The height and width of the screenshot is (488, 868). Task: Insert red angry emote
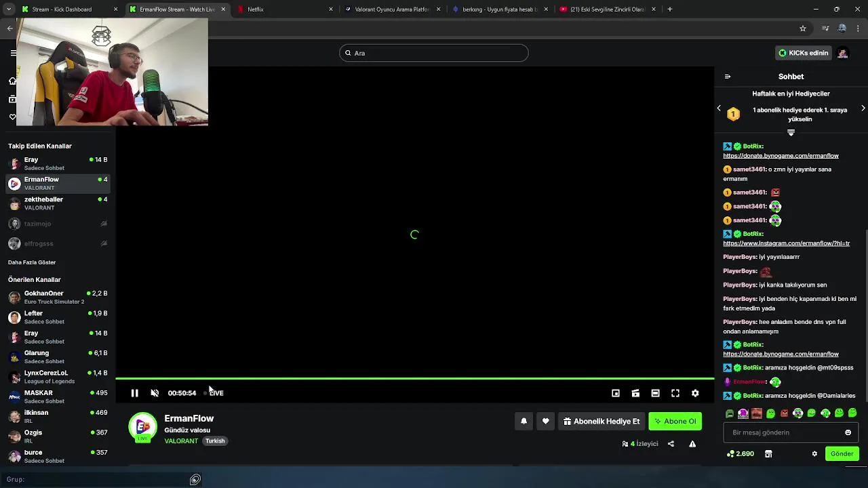pyautogui.click(x=785, y=413)
